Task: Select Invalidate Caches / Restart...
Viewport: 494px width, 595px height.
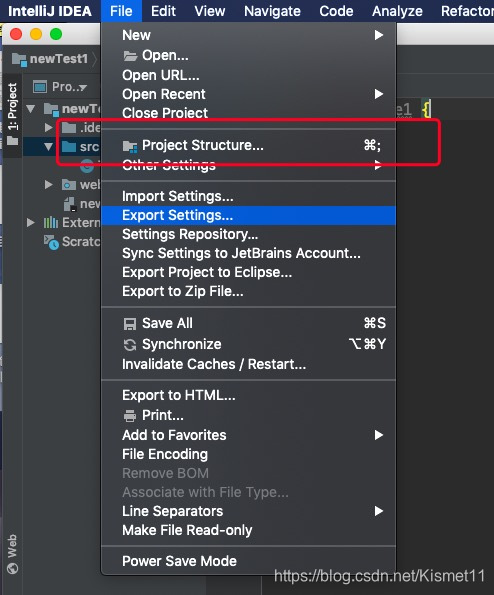Action: (x=249, y=364)
